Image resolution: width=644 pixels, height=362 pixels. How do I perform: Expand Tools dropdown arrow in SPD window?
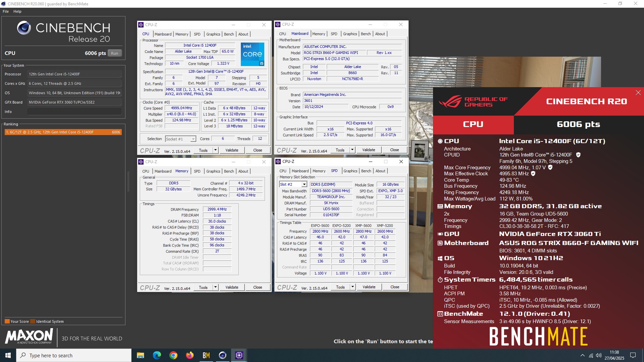point(353,287)
